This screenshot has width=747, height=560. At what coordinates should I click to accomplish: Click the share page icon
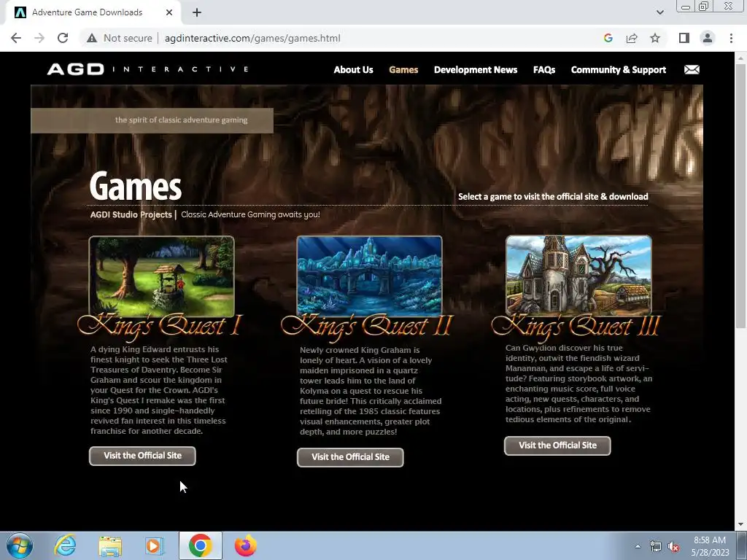coord(632,38)
